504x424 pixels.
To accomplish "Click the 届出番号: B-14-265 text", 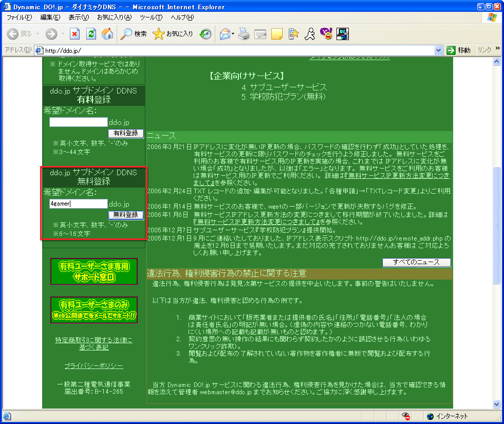I will tap(94, 392).
